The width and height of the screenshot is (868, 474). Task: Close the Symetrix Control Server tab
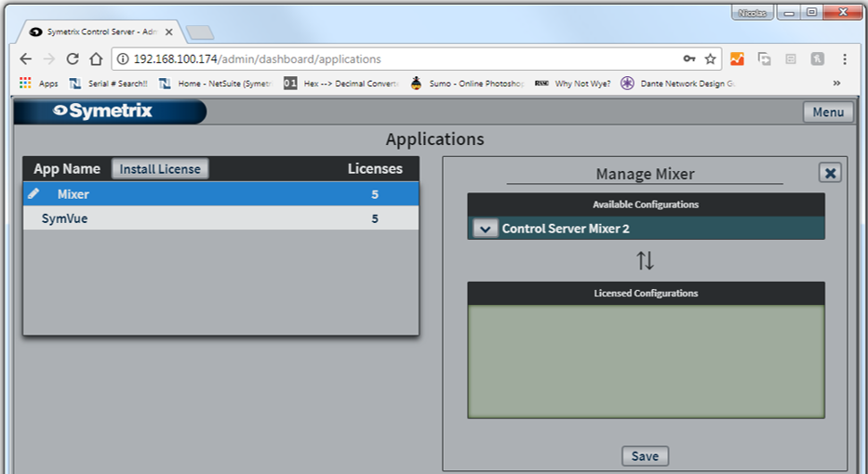pos(168,33)
